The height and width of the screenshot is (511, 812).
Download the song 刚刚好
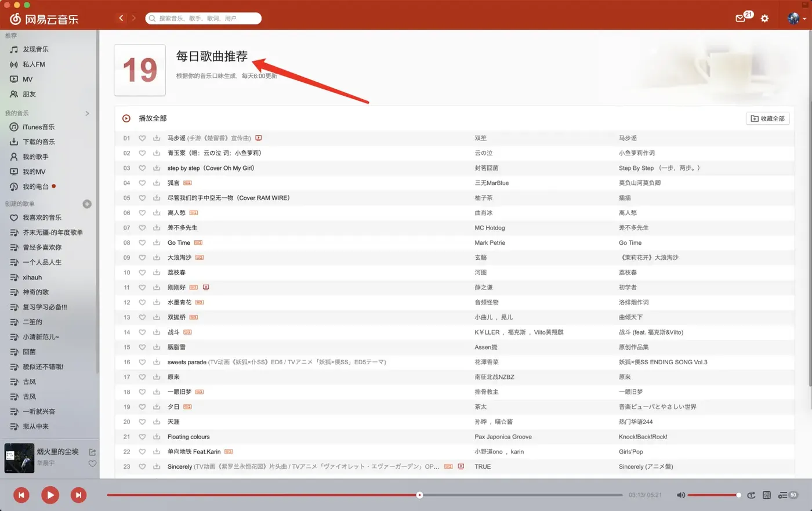click(x=157, y=287)
